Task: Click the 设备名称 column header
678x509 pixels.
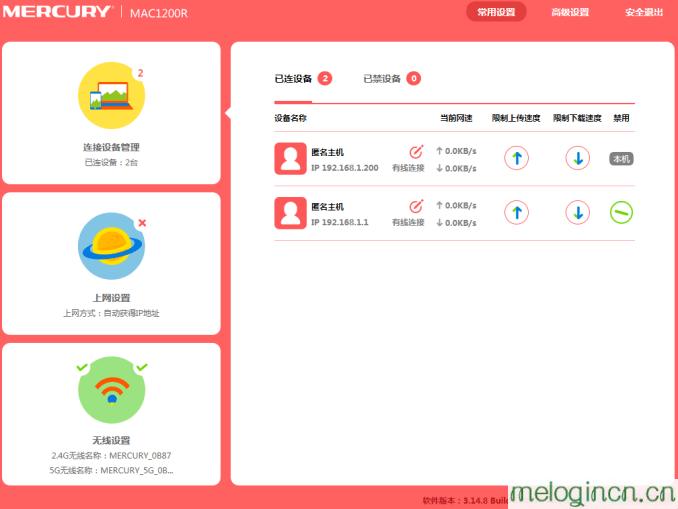Action: (x=291, y=118)
